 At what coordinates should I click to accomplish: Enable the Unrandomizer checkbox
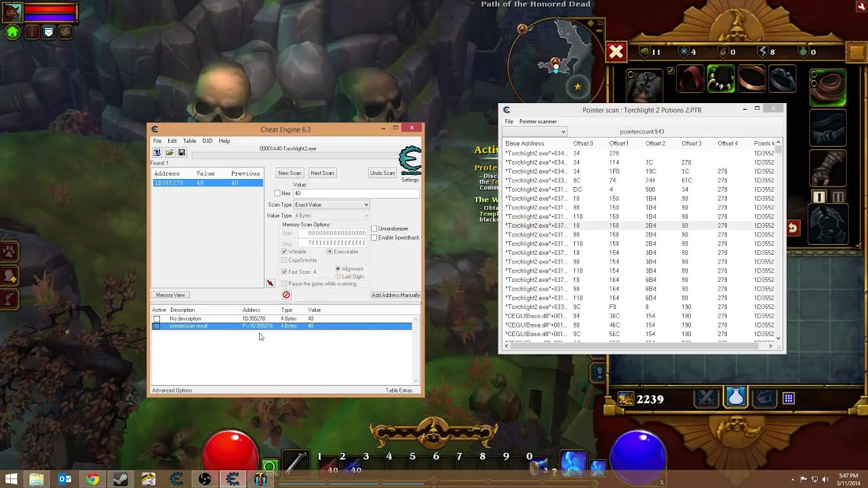[x=374, y=228]
